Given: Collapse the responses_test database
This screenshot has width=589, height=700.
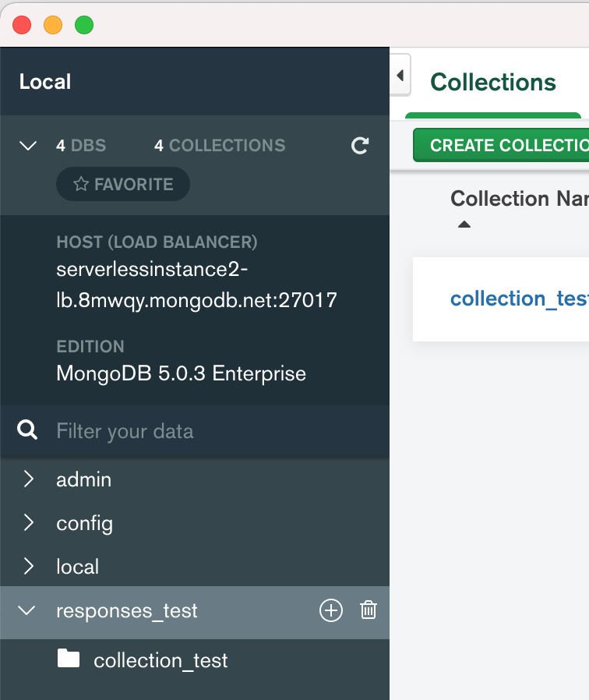Looking at the screenshot, I should click(x=26, y=610).
